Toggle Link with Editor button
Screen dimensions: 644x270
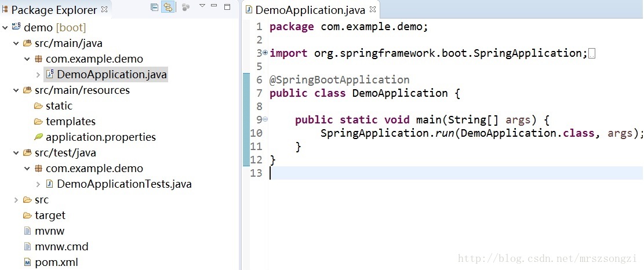click(168, 8)
